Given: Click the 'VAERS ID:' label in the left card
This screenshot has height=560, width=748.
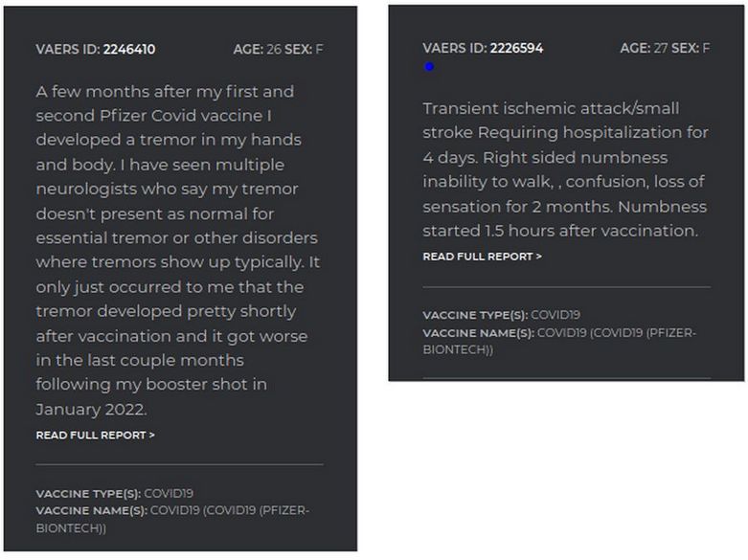Looking at the screenshot, I should pyautogui.click(x=68, y=49).
